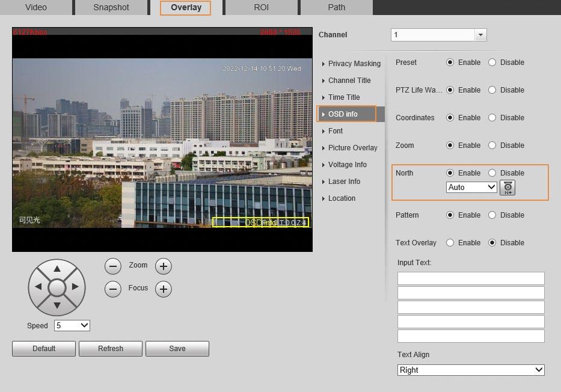Zoom out with the minus button
Viewport: 561px width, 392px height.
coord(112,266)
